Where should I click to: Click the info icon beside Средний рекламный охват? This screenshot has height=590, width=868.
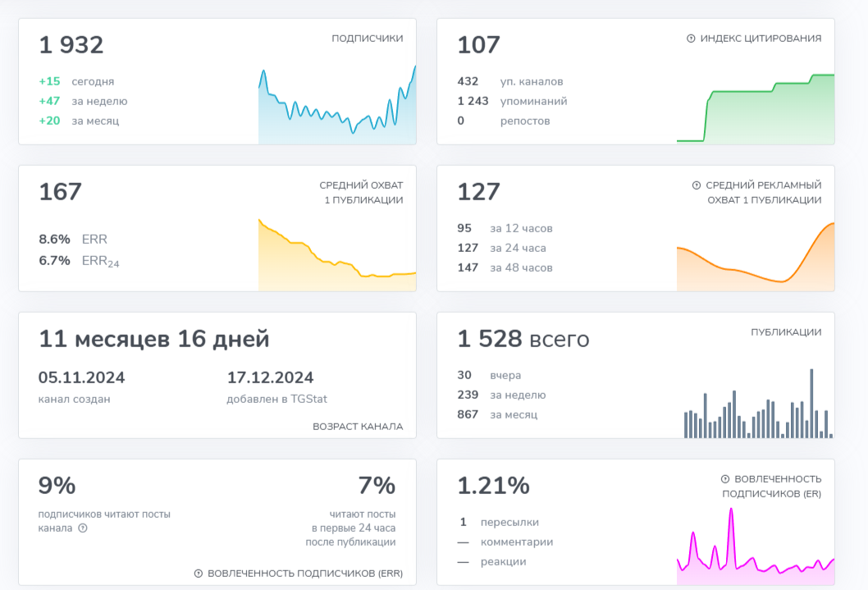(x=697, y=185)
